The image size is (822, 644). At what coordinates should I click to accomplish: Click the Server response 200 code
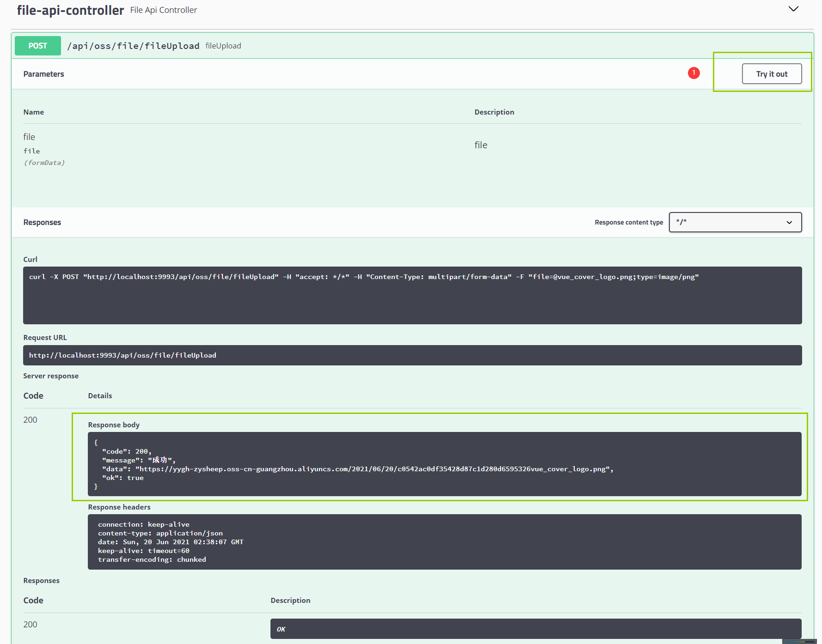coord(31,420)
